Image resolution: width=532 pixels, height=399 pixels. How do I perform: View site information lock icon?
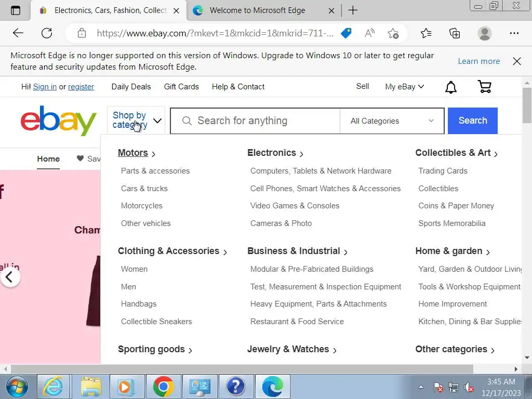82,33
